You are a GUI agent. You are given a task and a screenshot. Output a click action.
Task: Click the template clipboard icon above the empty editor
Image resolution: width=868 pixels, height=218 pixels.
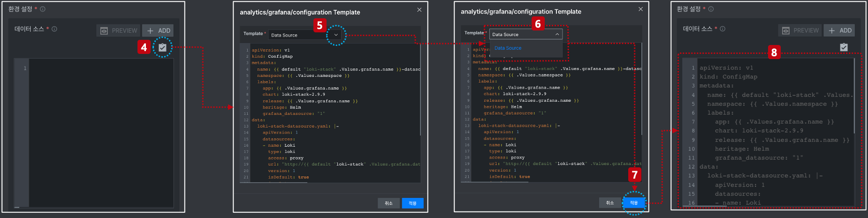click(x=162, y=47)
